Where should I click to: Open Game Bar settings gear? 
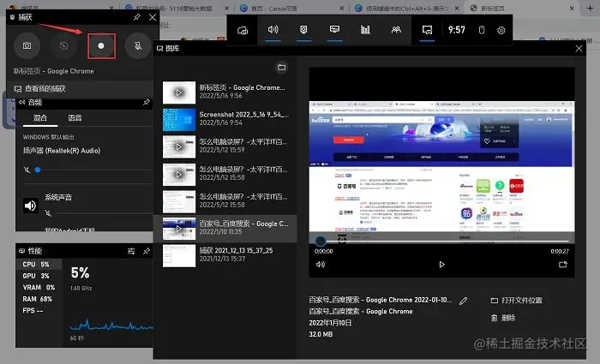pos(501,30)
